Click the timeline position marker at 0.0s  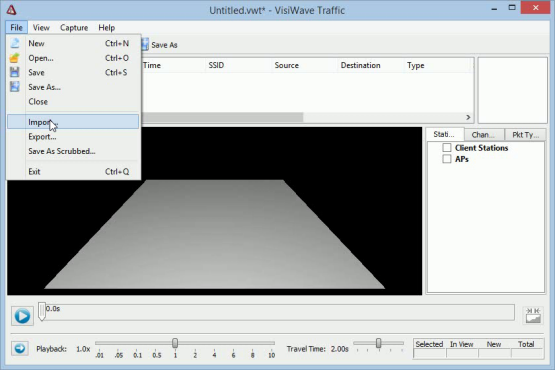[42, 312]
